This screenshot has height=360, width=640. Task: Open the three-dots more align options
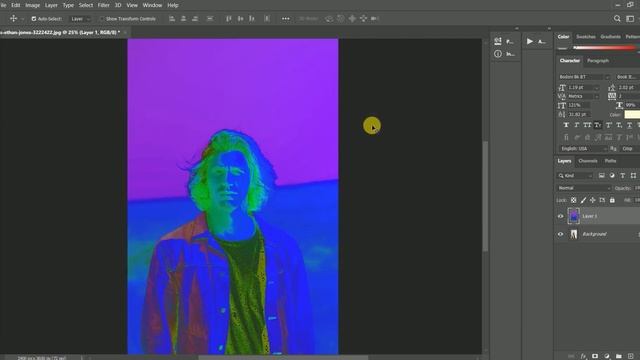point(286,18)
